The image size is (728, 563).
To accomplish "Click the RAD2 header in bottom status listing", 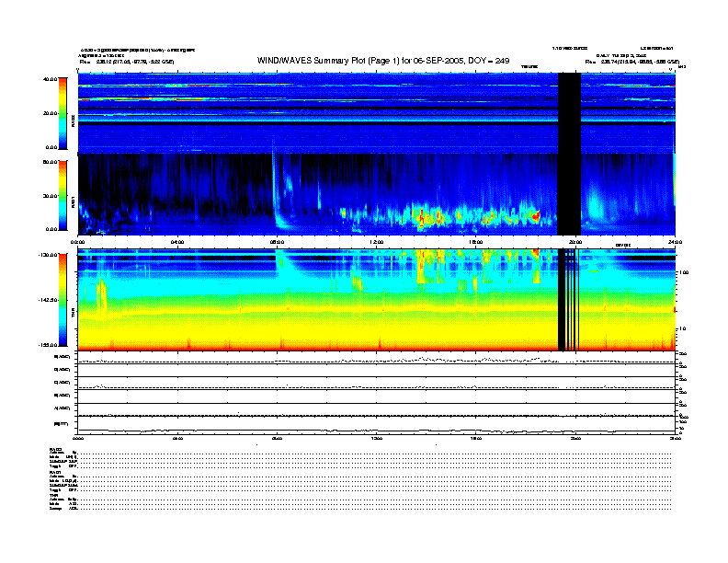I will pyautogui.click(x=55, y=449).
